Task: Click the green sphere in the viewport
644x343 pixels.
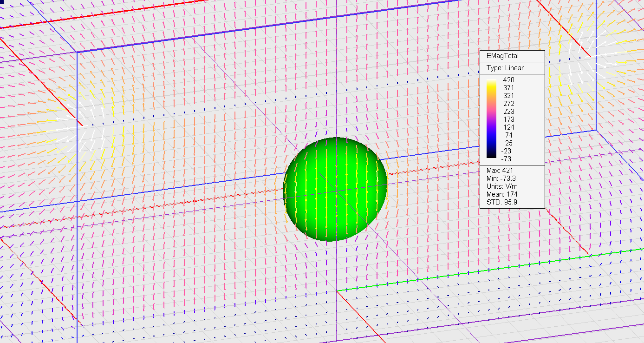Action: (x=335, y=189)
